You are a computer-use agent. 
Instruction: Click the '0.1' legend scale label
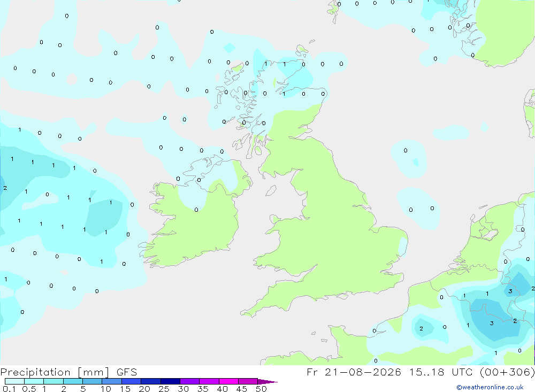coord(9,389)
